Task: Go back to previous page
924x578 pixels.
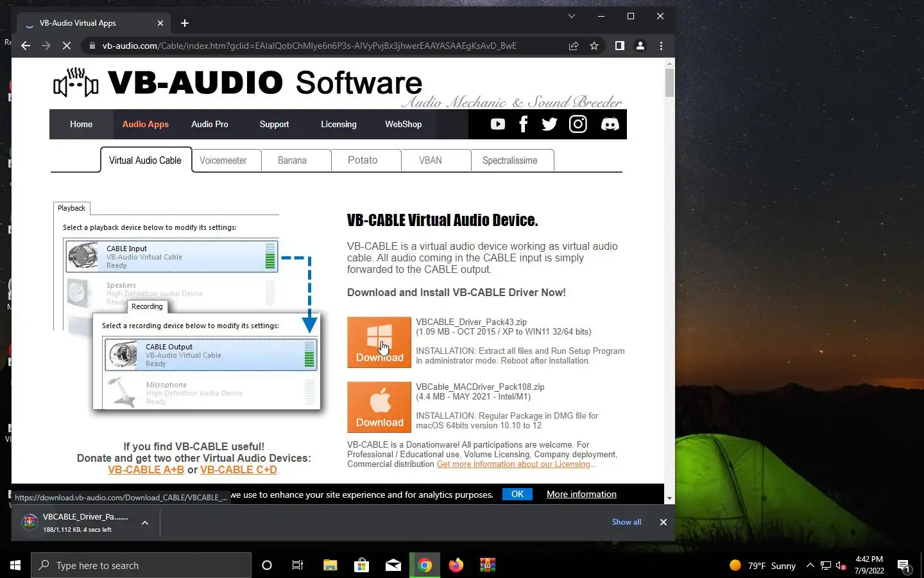Action: point(26,46)
